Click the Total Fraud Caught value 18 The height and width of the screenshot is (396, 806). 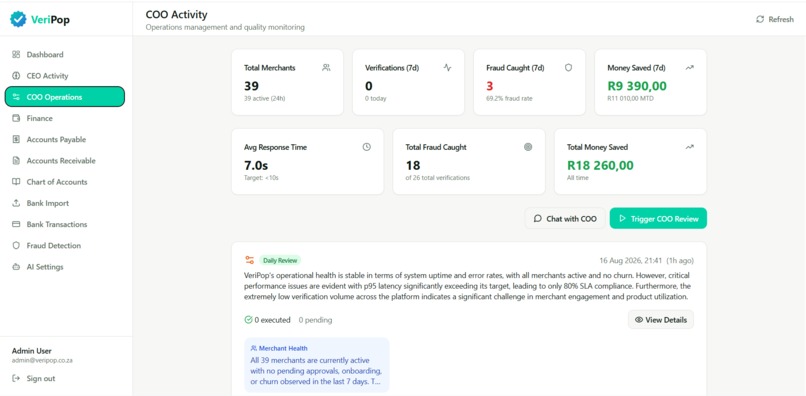tap(413, 166)
